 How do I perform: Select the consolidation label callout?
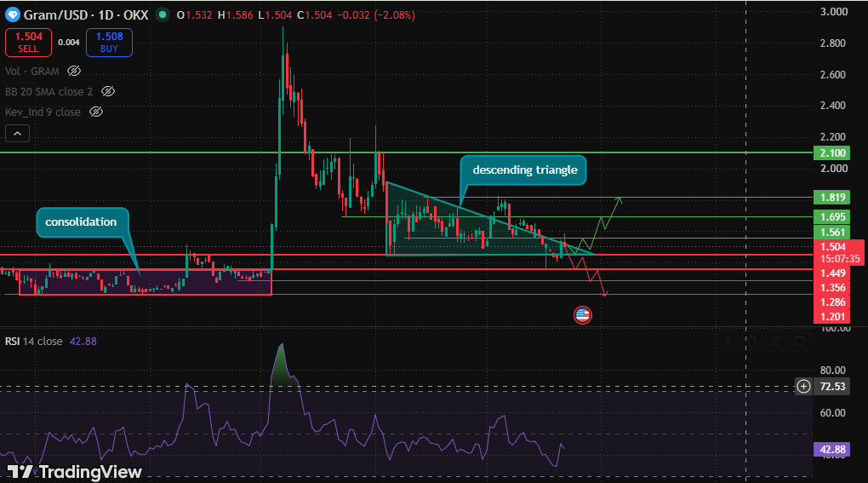tap(83, 222)
